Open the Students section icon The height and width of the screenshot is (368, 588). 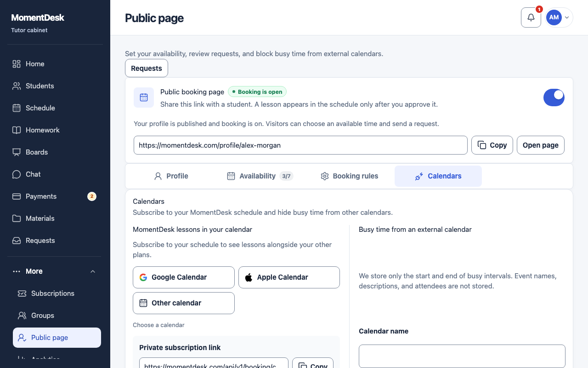[x=17, y=86]
